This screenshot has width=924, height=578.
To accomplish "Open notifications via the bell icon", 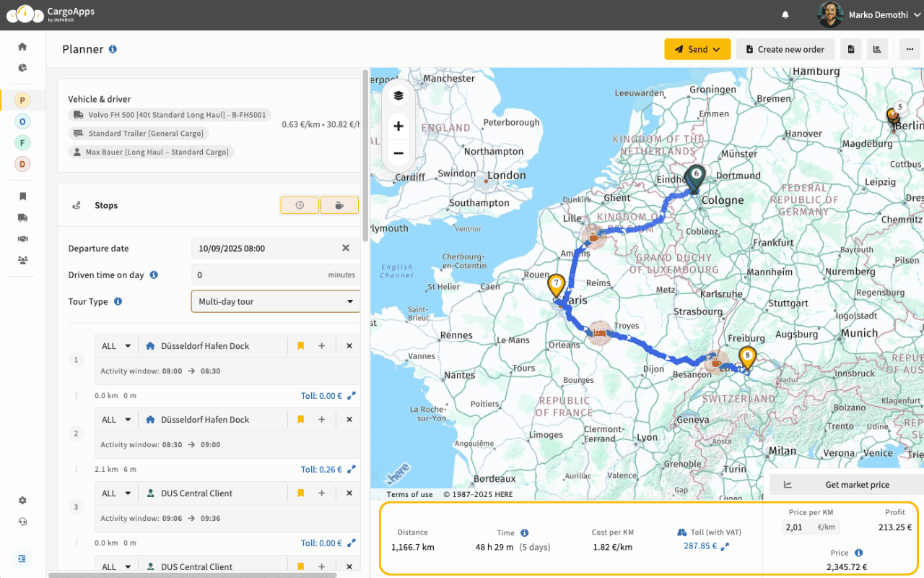I will 787,14.
